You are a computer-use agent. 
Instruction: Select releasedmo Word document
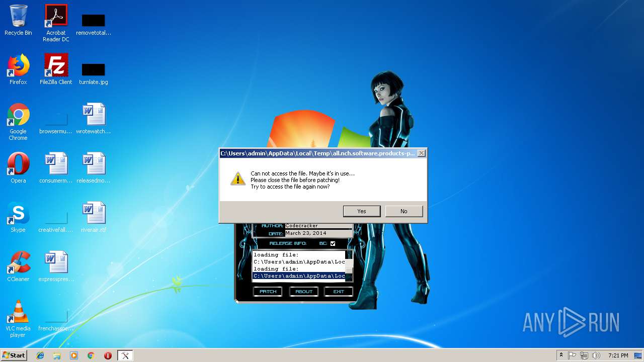click(x=94, y=168)
